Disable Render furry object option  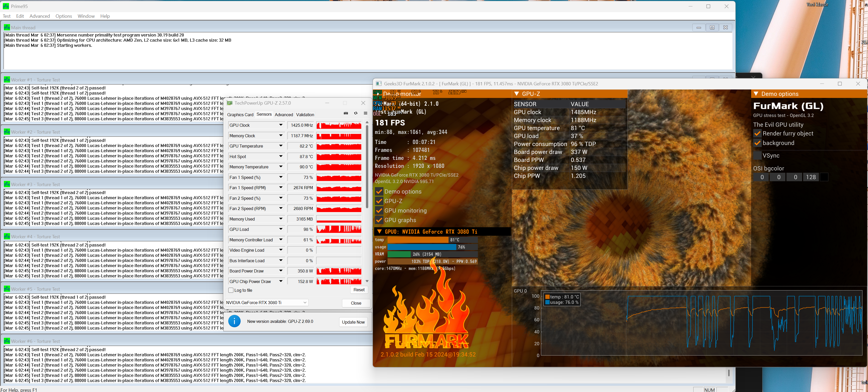pyautogui.click(x=757, y=134)
